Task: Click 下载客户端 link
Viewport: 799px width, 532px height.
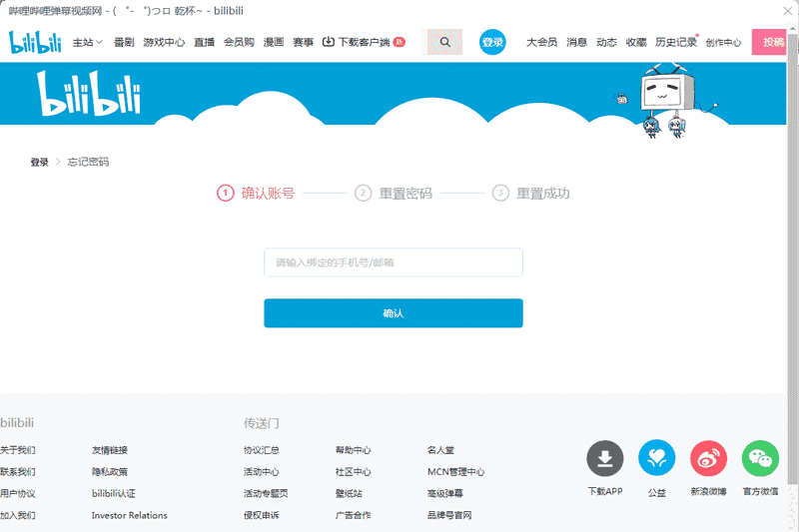Action: [x=364, y=42]
